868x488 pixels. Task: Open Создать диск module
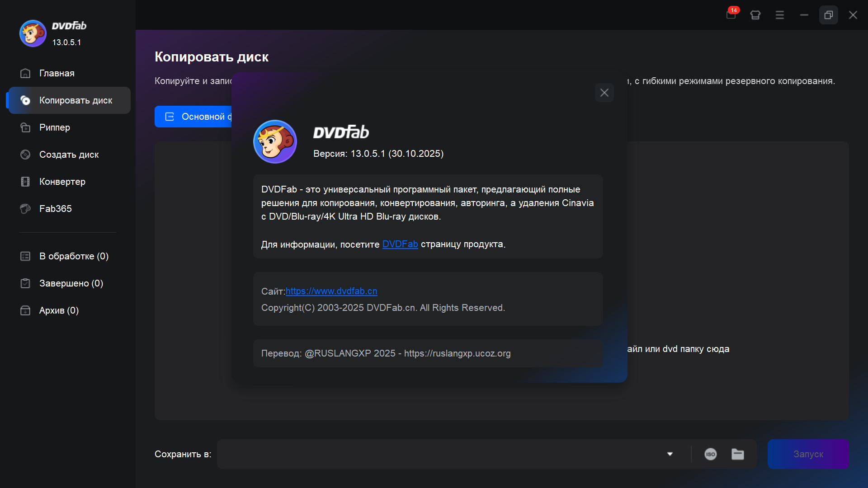pos(69,155)
